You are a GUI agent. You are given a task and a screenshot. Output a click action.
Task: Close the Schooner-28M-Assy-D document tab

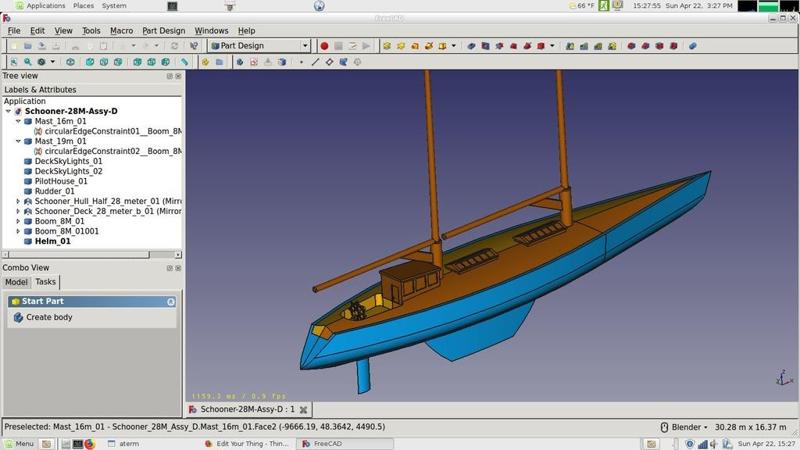(x=304, y=409)
